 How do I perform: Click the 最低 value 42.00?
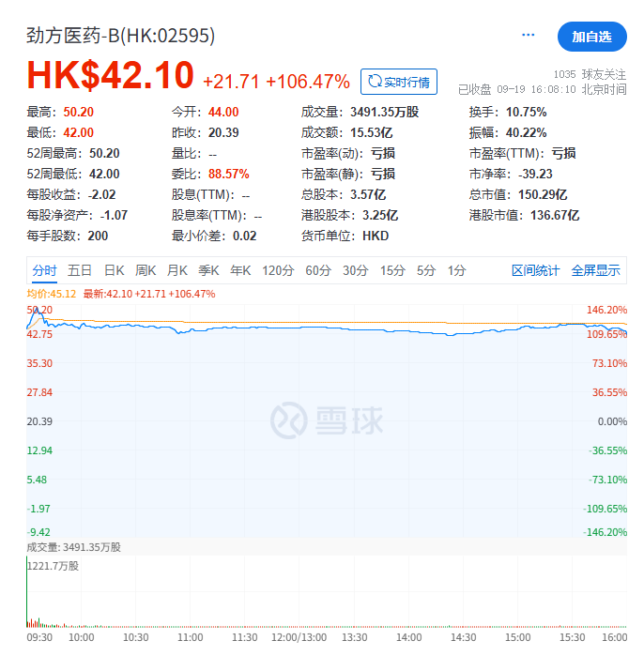coord(79,132)
